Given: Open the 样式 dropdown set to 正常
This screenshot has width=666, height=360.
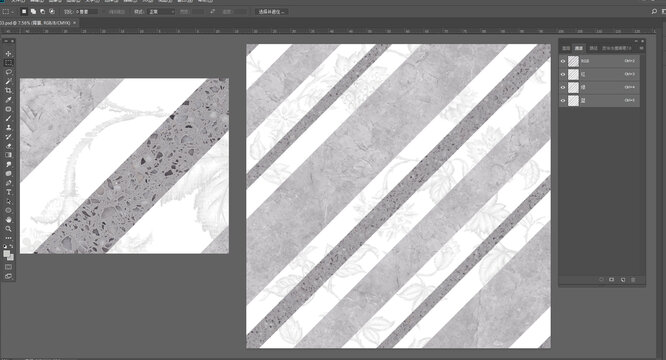Looking at the screenshot, I should point(161,12).
